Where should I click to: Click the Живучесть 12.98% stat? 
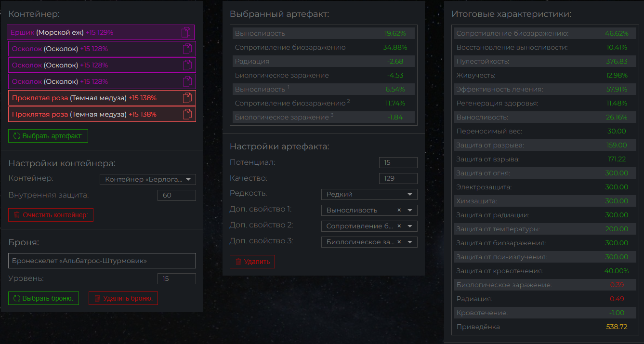[x=545, y=76]
